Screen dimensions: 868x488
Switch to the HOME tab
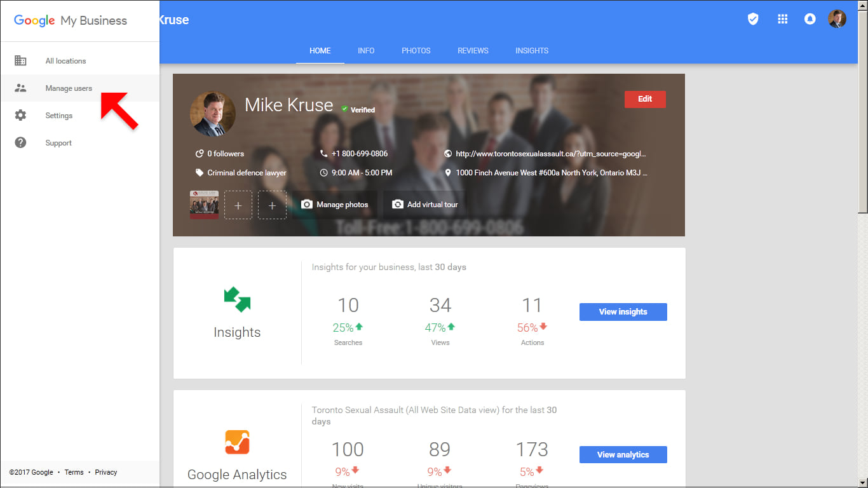[x=320, y=51]
